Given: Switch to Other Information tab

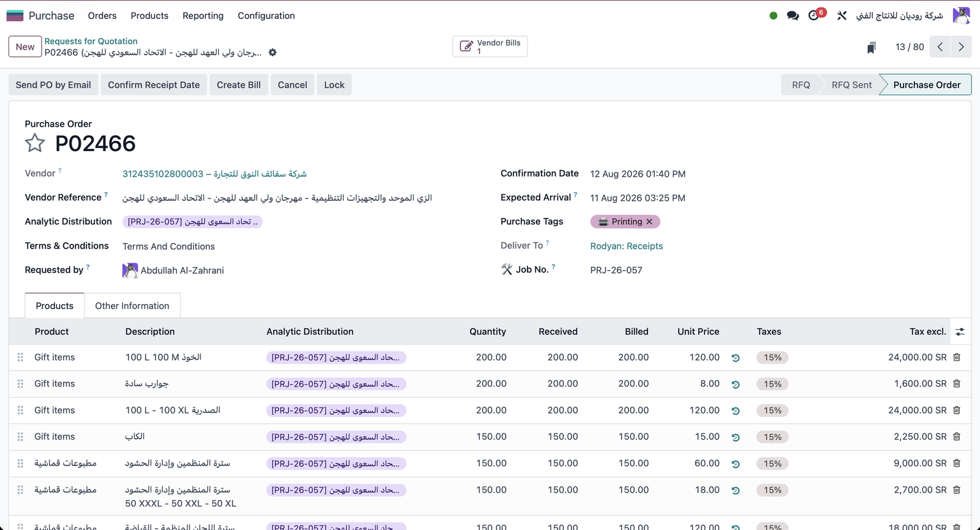Looking at the screenshot, I should (132, 306).
